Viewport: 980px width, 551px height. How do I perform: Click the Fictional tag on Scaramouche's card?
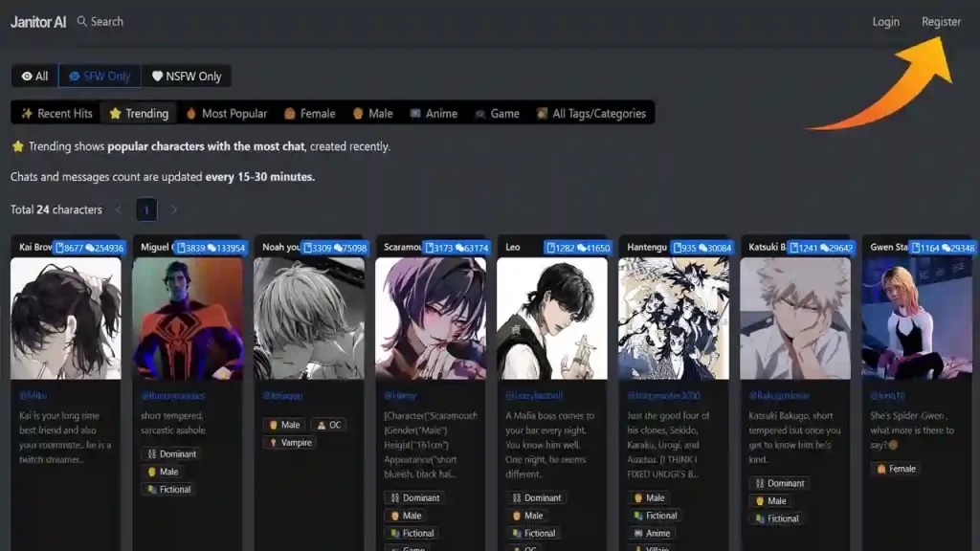click(412, 533)
